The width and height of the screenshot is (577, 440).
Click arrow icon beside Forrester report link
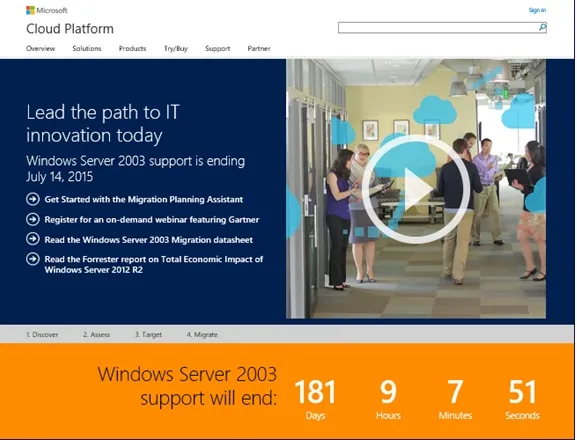click(33, 259)
